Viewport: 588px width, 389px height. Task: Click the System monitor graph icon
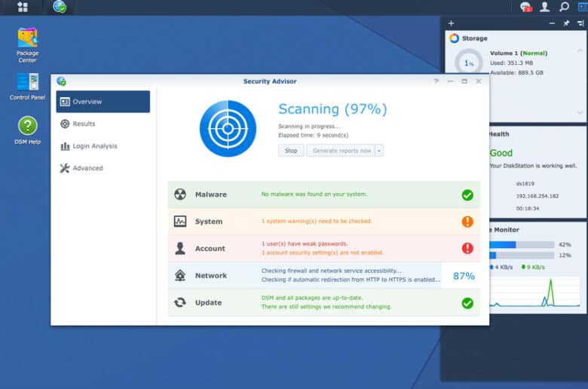180,222
